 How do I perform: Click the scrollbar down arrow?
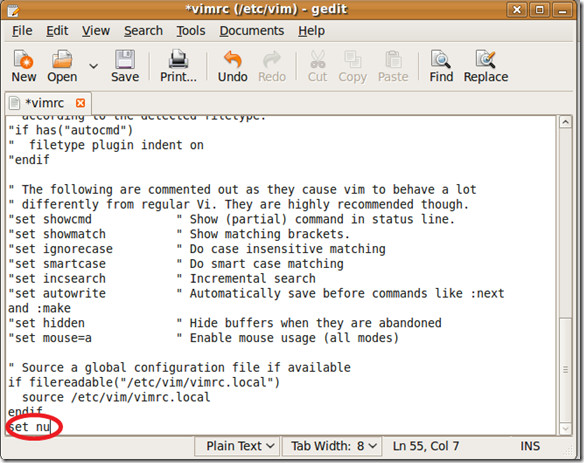click(x=565, y=428)
